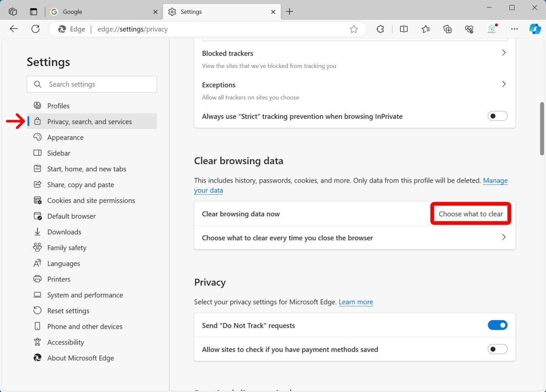Enable Strict tracking prevention in InPrivate
This screenshot has height=392, width=546.
[x=497, y=116]
